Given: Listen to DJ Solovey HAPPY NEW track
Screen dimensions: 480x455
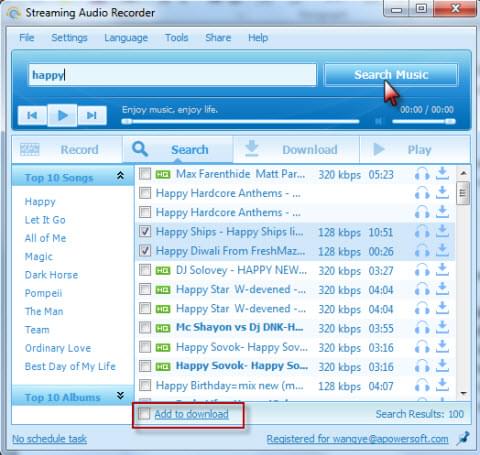Looking at the screenshot, I should [422, 270].
